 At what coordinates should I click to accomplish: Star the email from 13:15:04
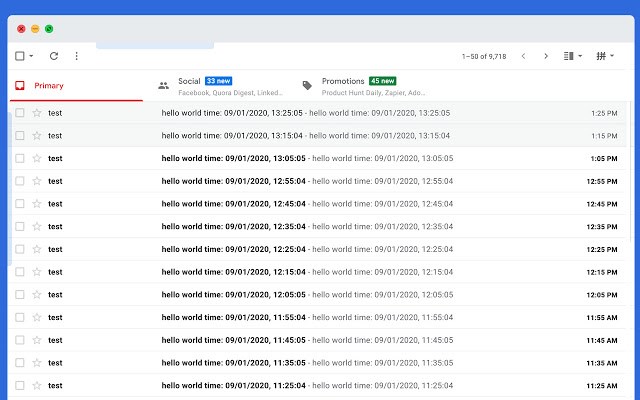click(x=37, y=136)
